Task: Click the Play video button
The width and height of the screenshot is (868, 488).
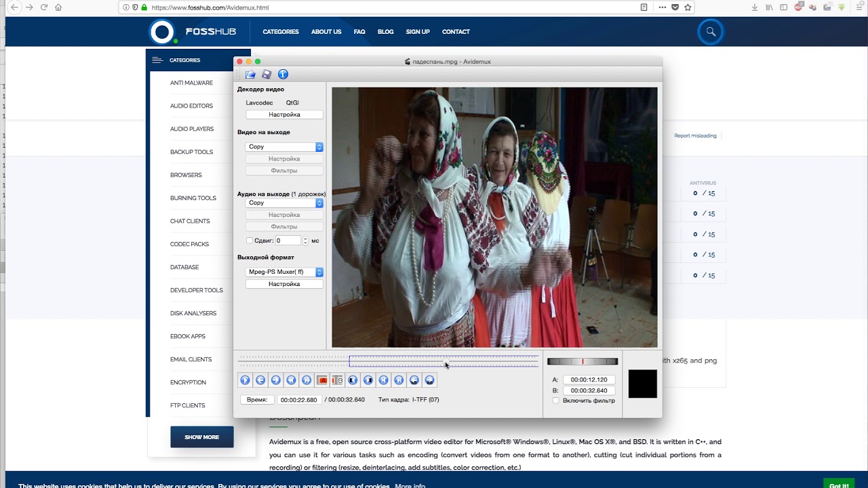Action: pos(245,380)
